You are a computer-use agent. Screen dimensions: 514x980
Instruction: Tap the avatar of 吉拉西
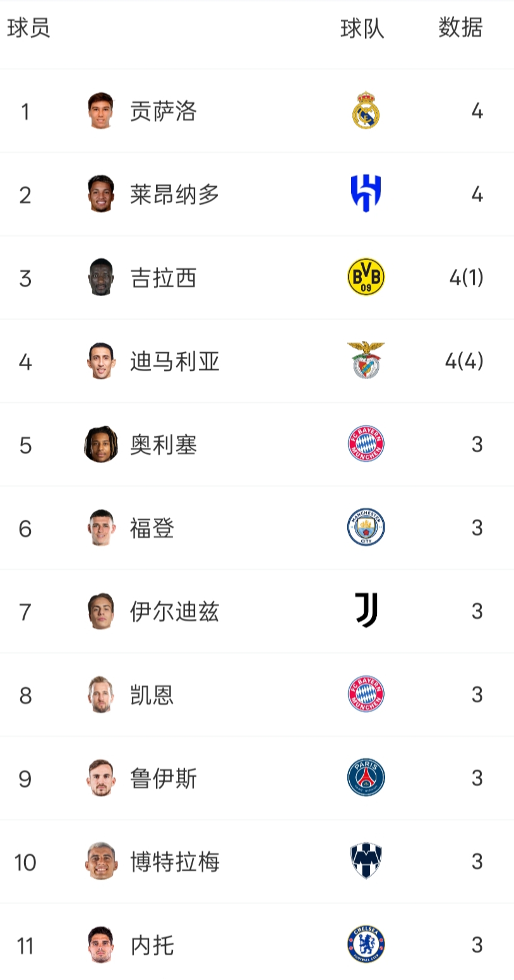tap(100, 277)
